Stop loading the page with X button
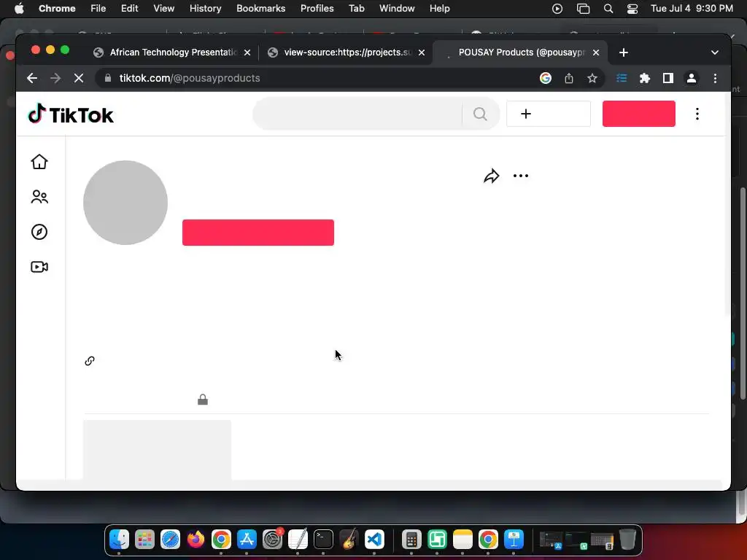 pos(79,78)
